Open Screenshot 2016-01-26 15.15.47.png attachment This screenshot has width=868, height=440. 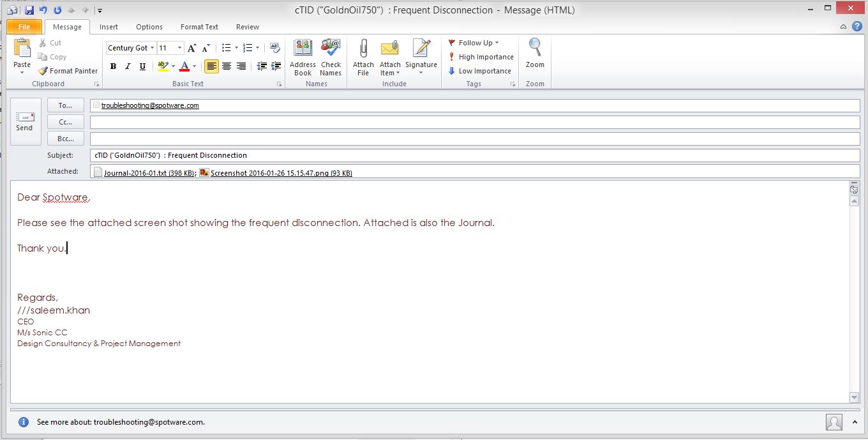(276, 172)
